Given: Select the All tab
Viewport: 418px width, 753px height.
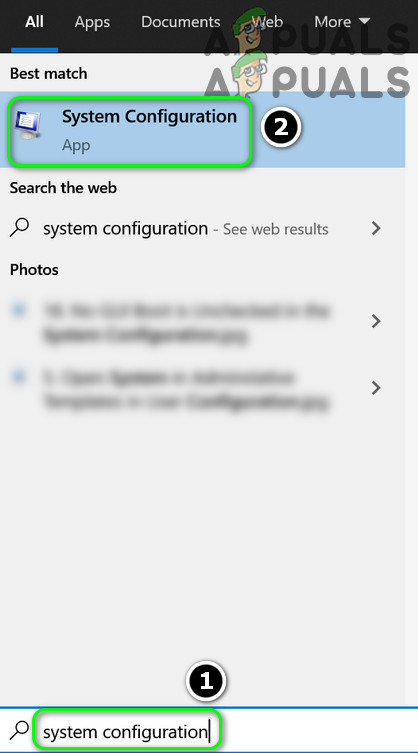Looking at the screenshot, I should tap(34, 22).
